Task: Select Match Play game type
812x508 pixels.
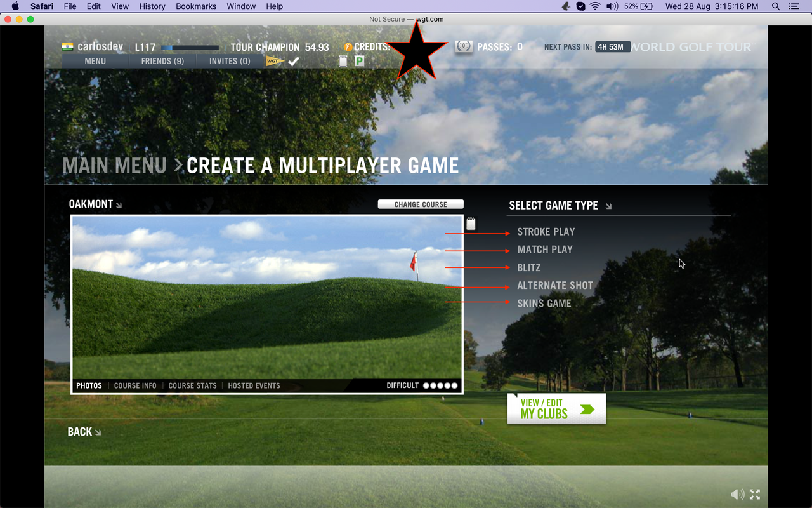Action: [x=545, y=250]
